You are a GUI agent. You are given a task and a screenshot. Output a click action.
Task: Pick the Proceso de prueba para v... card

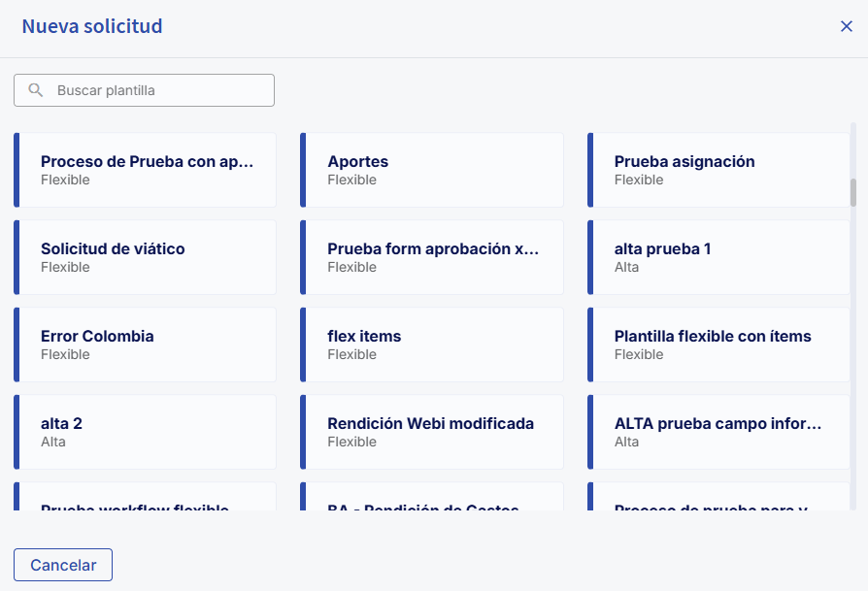(719, 499)
